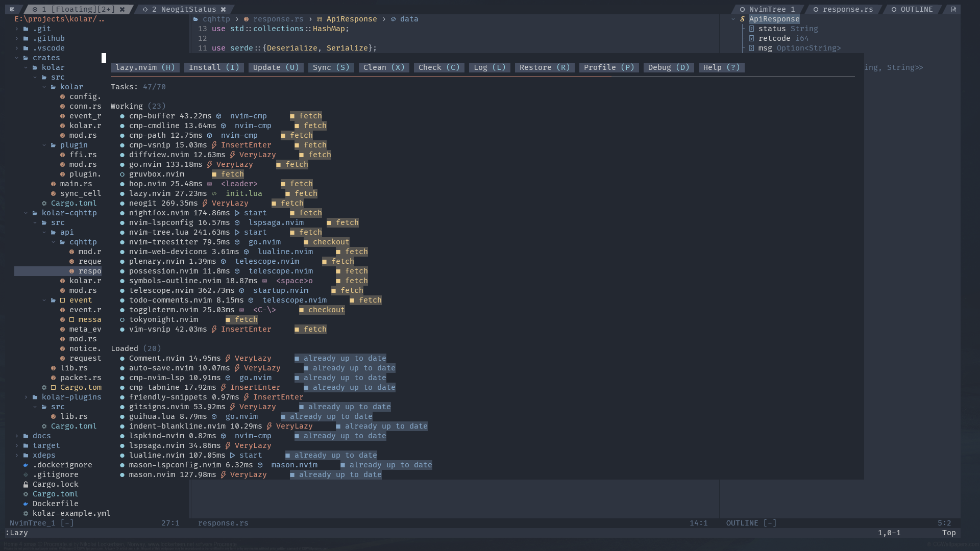Click the gear icon beside kolar-example.yml

pyautogui.click(x=26, y=513)
